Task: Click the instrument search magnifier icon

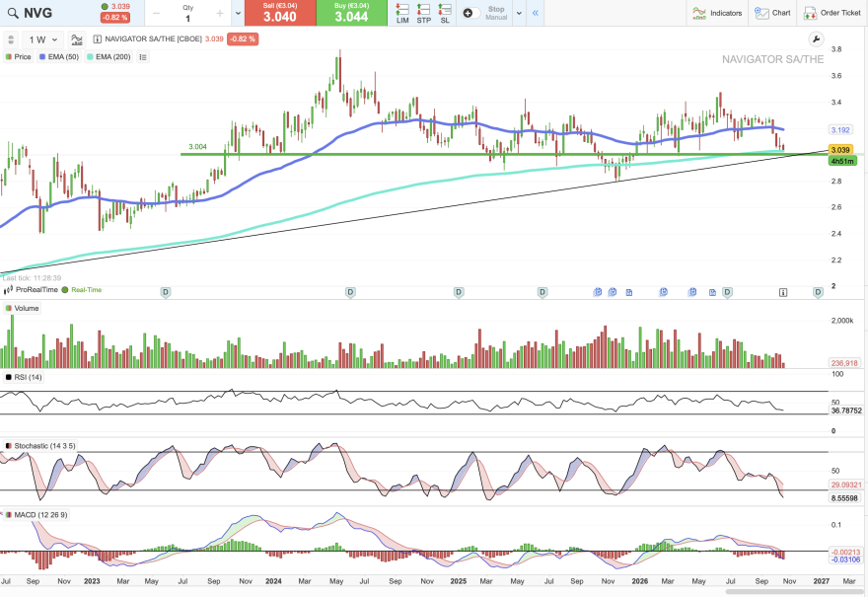Action: click(12, 13)
